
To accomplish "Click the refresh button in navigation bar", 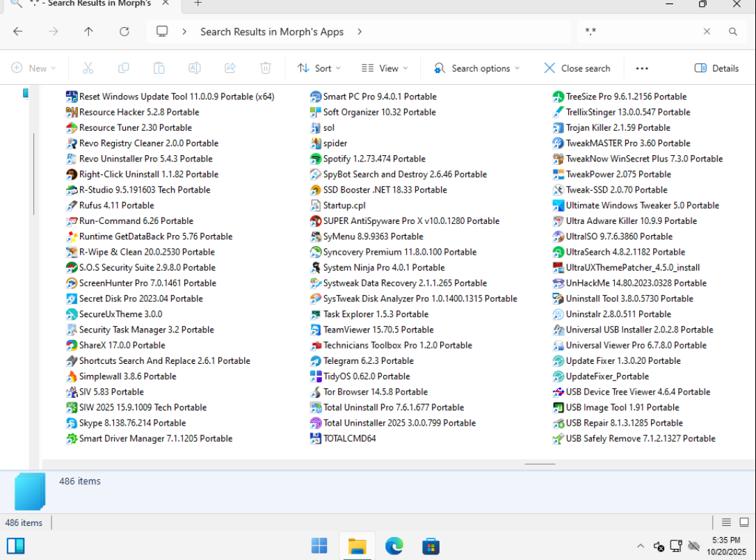I will (124, 31).
